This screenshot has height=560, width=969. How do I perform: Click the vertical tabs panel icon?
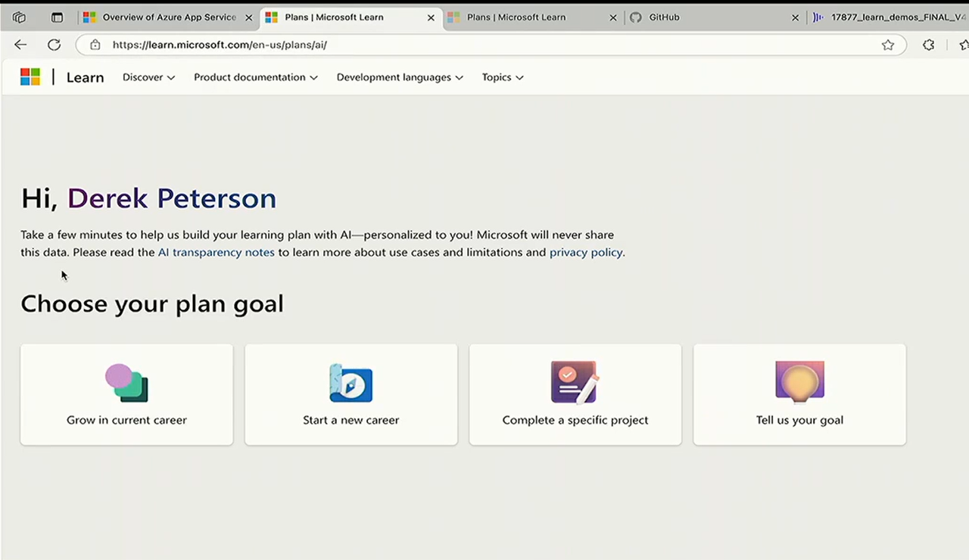tap(57, 17)
